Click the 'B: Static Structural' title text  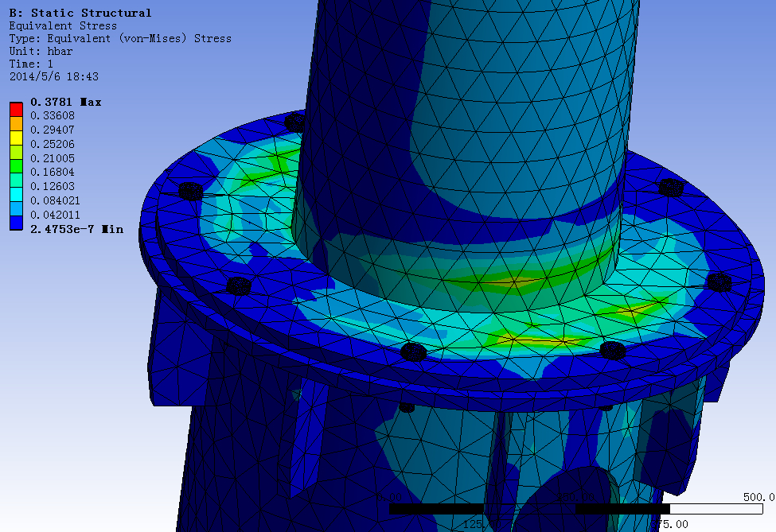click(80, 13)
